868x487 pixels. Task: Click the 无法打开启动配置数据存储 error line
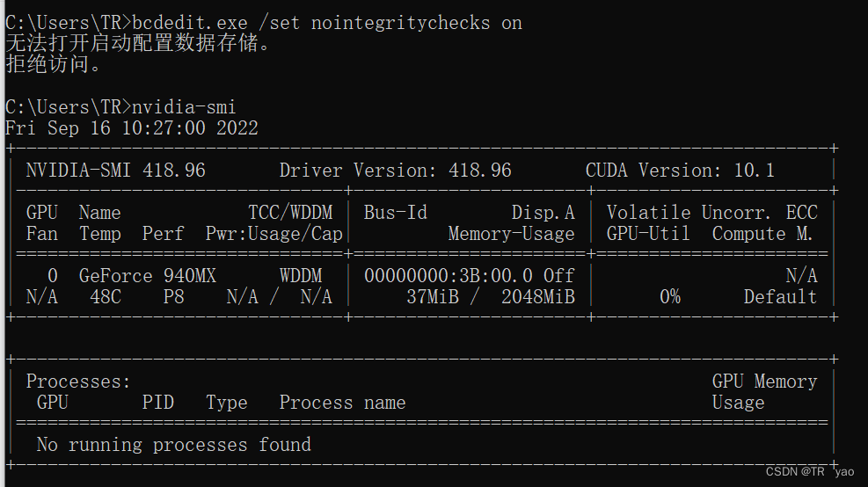coord(137,43)
